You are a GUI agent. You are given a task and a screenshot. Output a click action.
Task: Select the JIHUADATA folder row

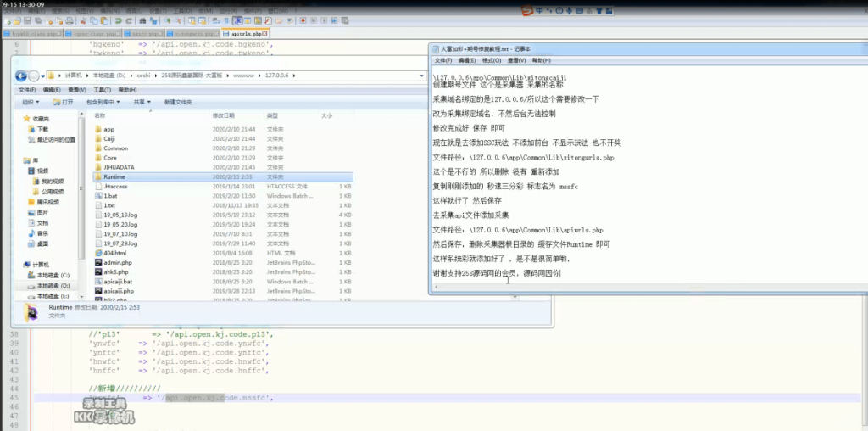click(223, 167)
